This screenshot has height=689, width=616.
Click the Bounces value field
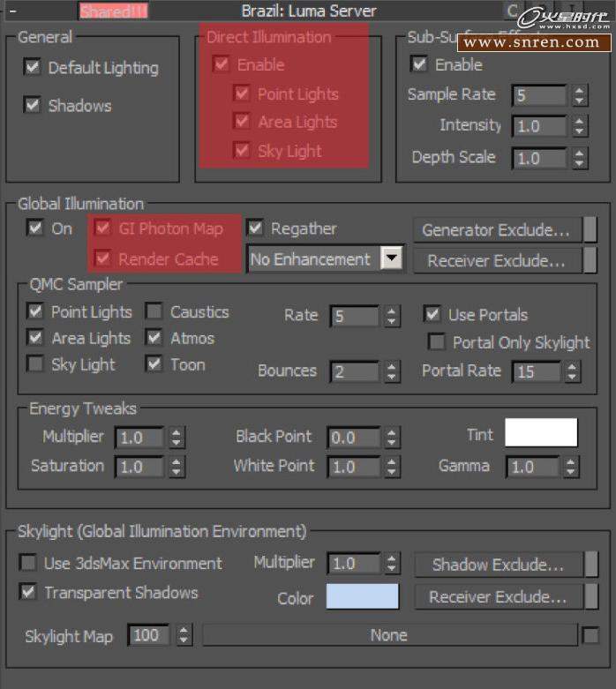tap(355, 371)
